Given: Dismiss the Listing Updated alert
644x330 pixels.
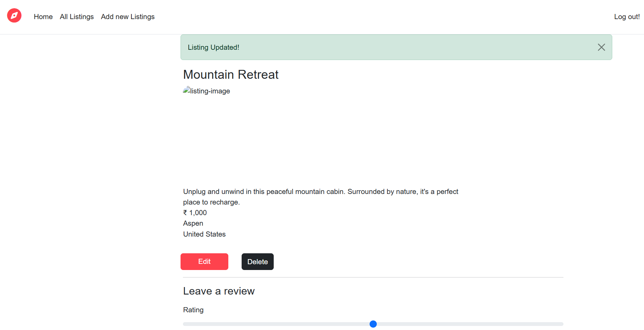Looking at the screenshot, I should [x=601, y=47].
